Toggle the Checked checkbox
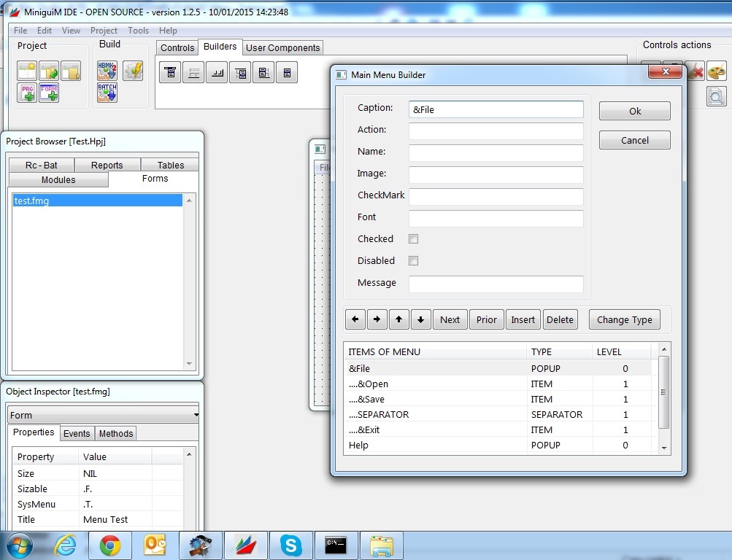The height and width of the screenshot is (560, 732). (414, 239)
